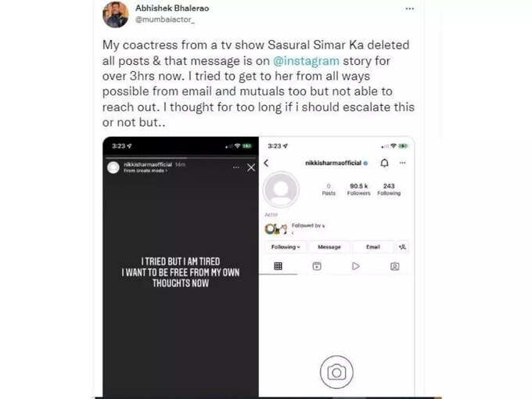The image size is (532, 399).
Task: Select the posts grid tab
Action: tap(278, 266)
